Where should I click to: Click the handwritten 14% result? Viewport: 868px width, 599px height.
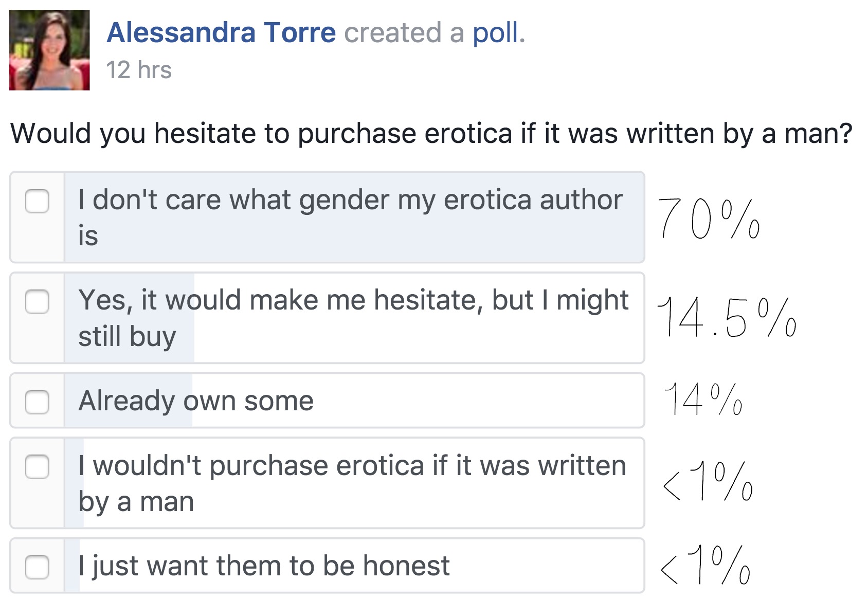click(x=703, y=399)
